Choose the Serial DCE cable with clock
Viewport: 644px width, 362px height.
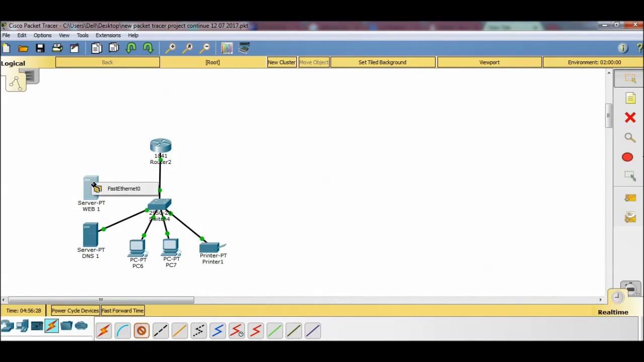tap(236, 331)
